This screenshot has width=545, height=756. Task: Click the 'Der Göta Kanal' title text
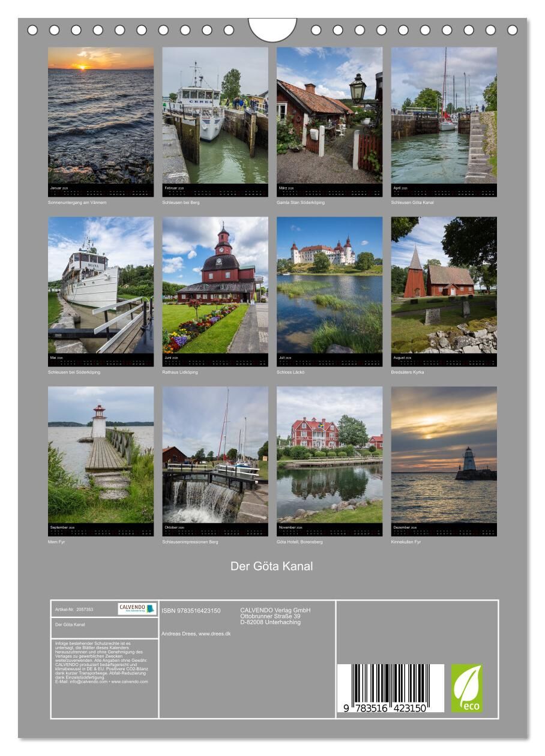coord(272,566)
